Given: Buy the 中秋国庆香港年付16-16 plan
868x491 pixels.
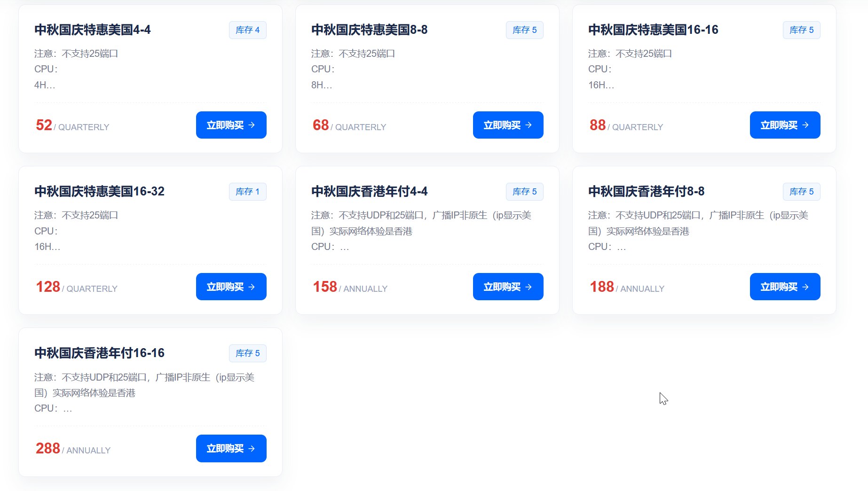Looking at the screenshot, I should tap(231, 448).
